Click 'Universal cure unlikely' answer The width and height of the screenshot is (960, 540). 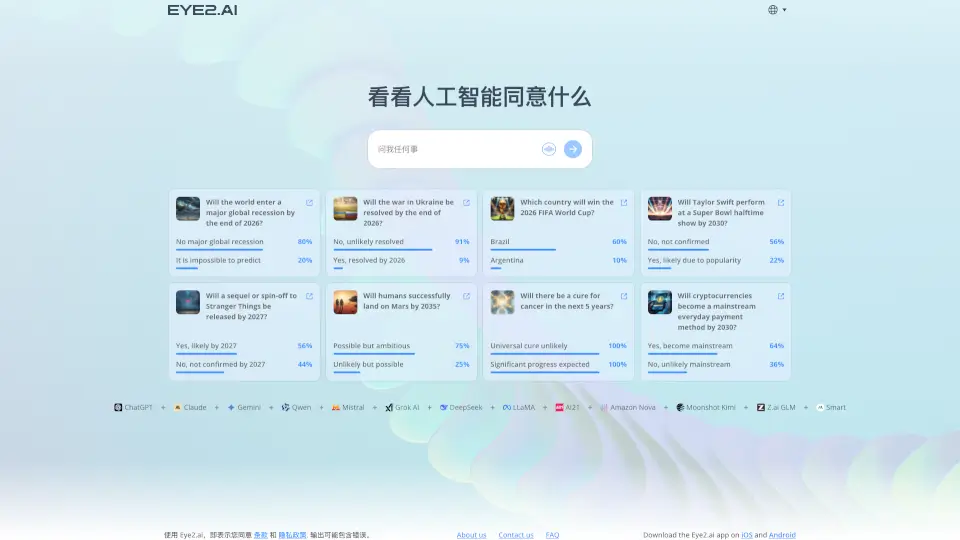[558, 347]
